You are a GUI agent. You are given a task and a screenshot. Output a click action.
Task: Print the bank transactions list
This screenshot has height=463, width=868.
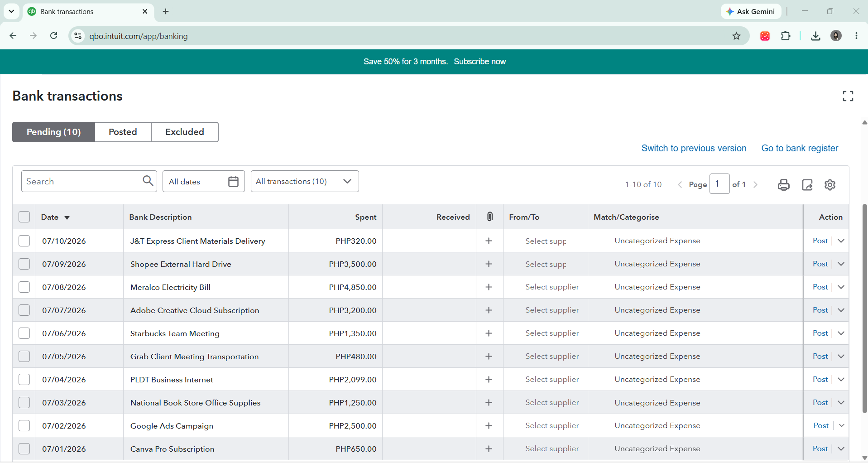(784, 185)
